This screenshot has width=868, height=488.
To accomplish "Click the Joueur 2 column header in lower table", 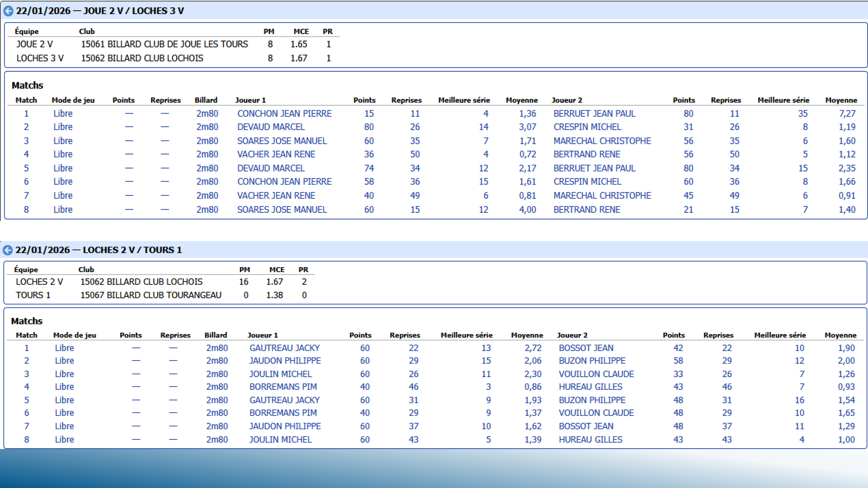I will point(572,335).
